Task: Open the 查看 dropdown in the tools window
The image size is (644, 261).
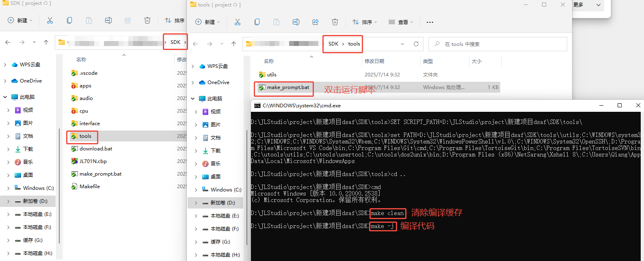Action: (x=401, y=22)
